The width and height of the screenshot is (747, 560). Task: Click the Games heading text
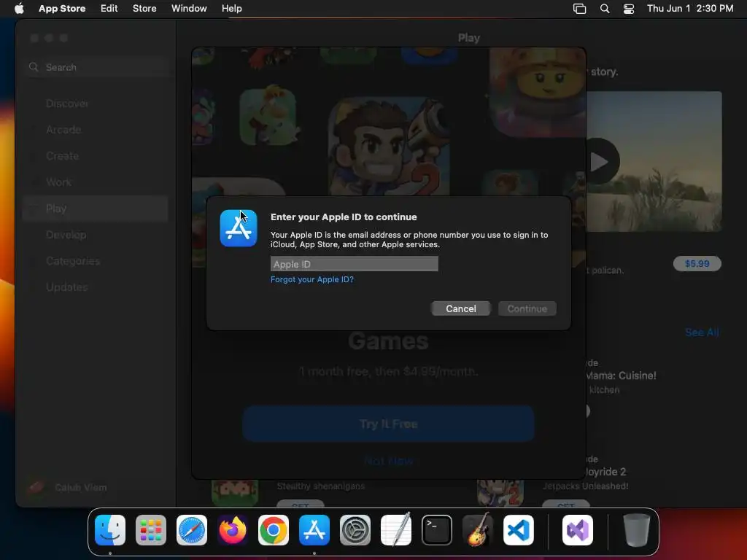click(x=388, y=341)
